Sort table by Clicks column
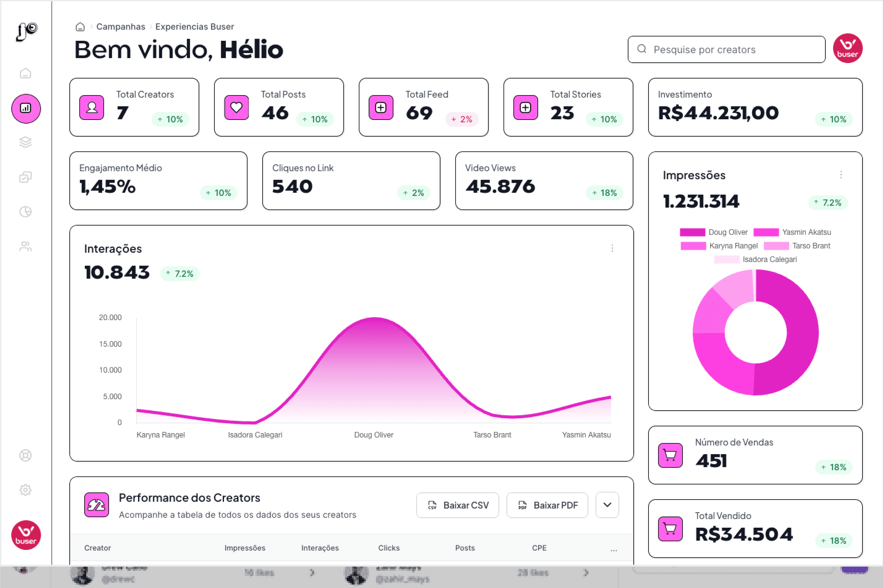This screenshot has height=588, width=883. [389, 548]
